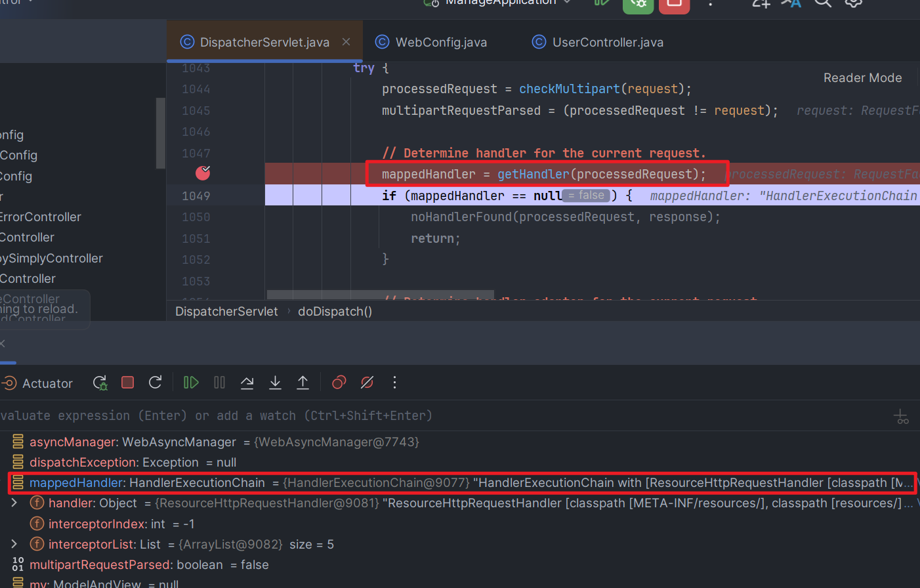920x588 pixels.
Task: Select ErrorController in the project tree
Action: [41, 217]
